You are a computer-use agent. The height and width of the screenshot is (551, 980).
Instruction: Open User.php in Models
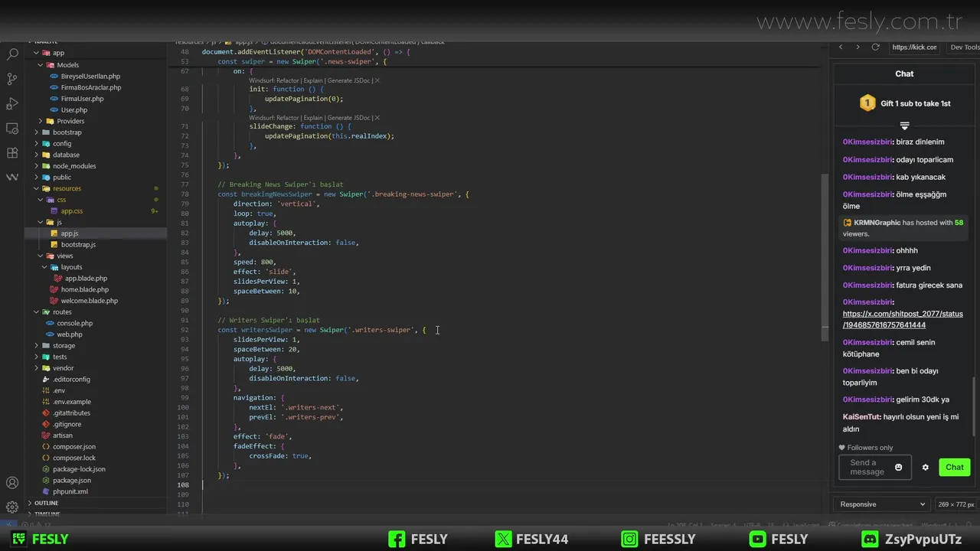tap(74, 110)
